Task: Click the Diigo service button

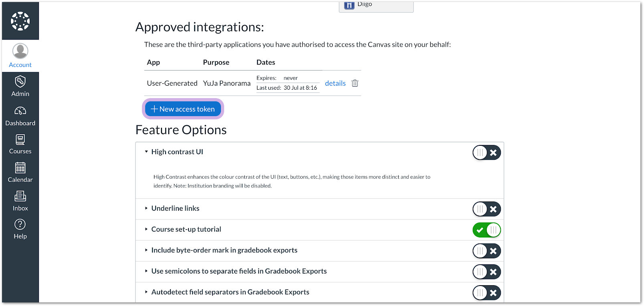Action: (376, 6)
